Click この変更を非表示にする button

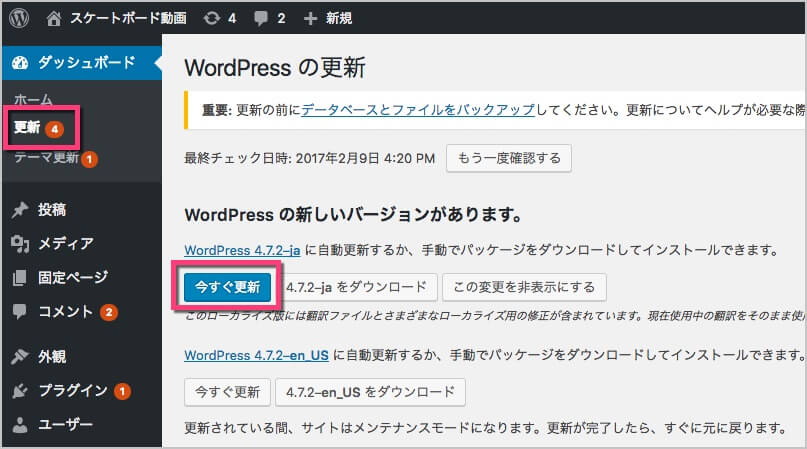(524, 287)
